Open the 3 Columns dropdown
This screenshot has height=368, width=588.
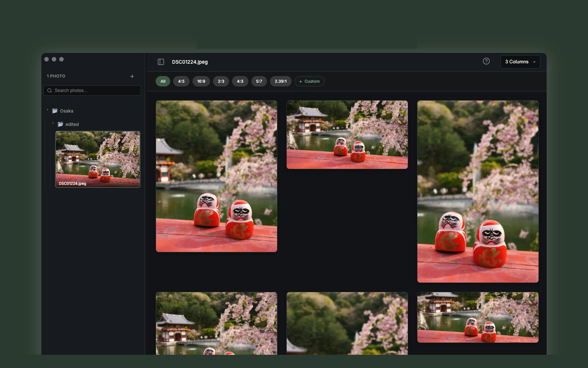pyautogui.click(x=520, y=62)
